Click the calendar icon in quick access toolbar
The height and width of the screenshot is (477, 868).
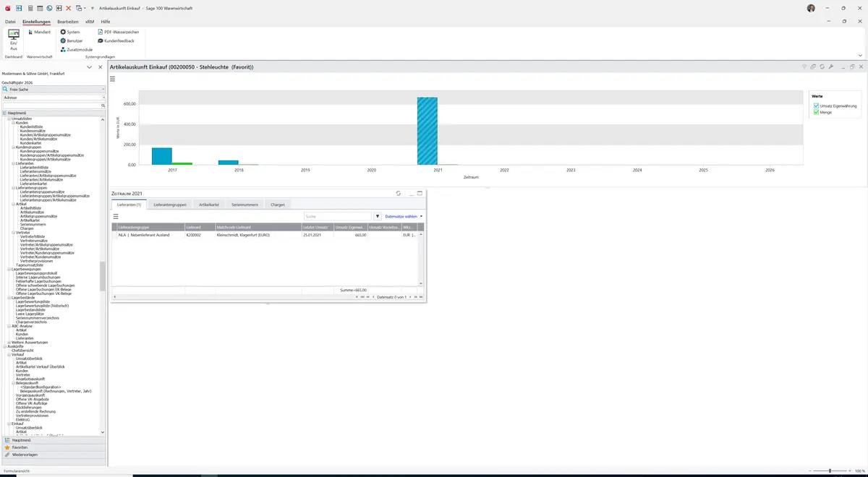[39, 8]
